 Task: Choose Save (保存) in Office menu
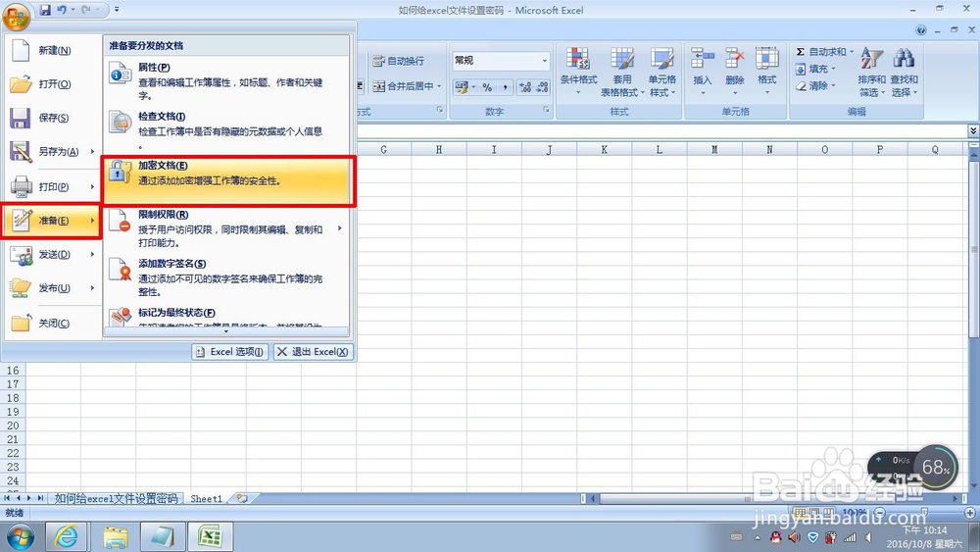[53, 118]
